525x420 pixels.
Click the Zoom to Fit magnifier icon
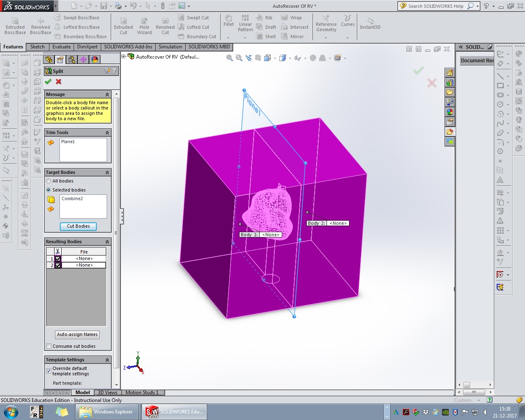(230, 58)
